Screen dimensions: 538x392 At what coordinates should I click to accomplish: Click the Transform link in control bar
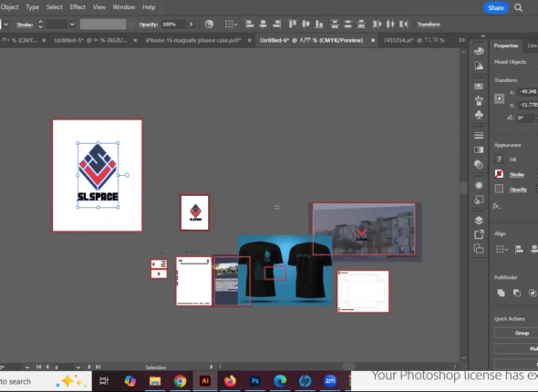pyautogui.click(x=429, y=25)
